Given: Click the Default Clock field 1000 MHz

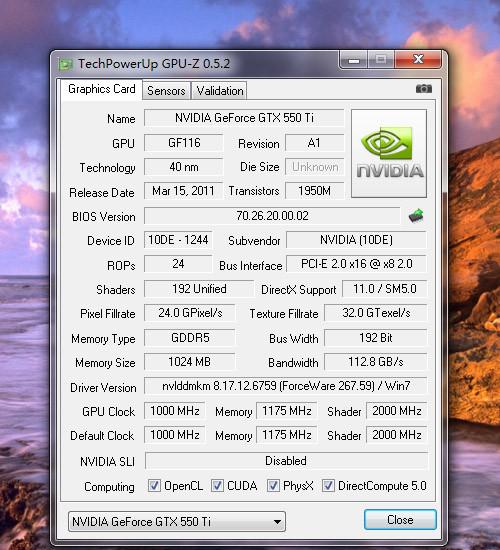Looking at the screenshot, I should [174, 435].
